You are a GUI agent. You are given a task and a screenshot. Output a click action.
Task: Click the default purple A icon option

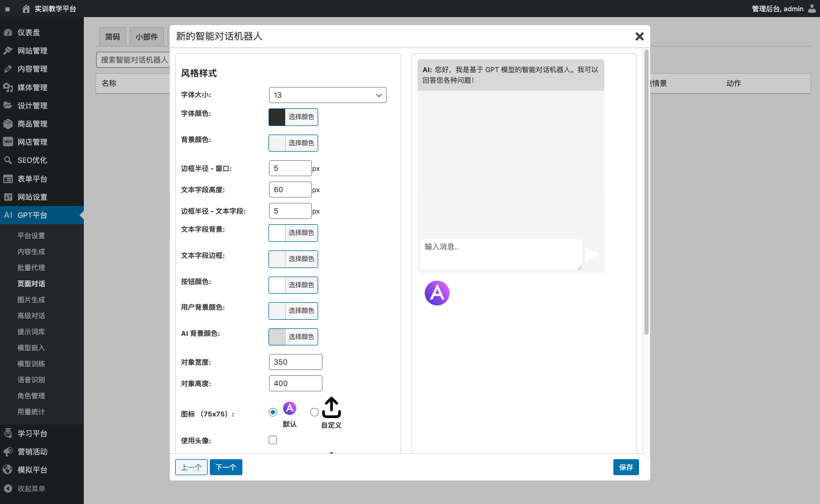[289, 408]
